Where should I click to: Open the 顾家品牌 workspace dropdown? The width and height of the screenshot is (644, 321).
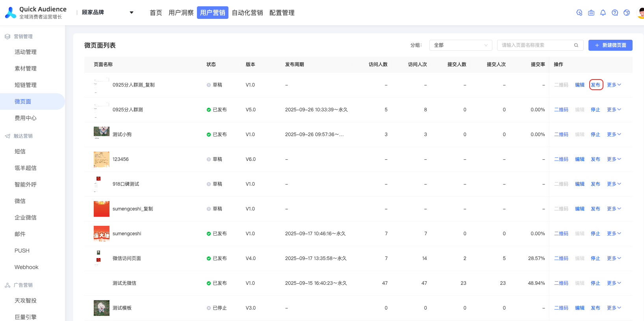[x=107, y=13]
